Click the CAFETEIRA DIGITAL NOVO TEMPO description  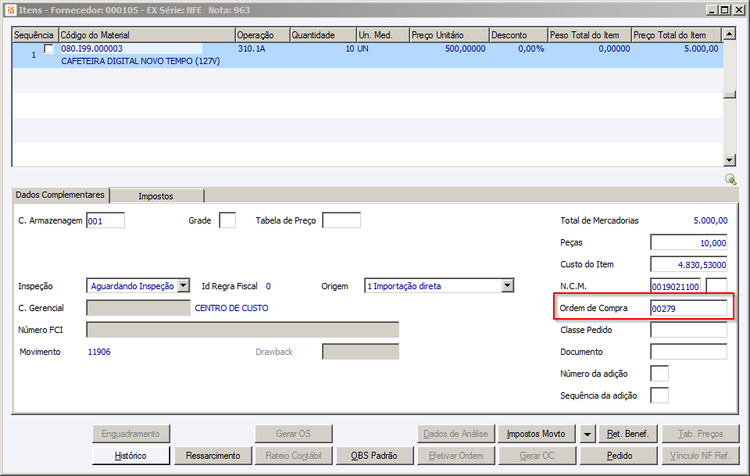[x=141, y=61]
